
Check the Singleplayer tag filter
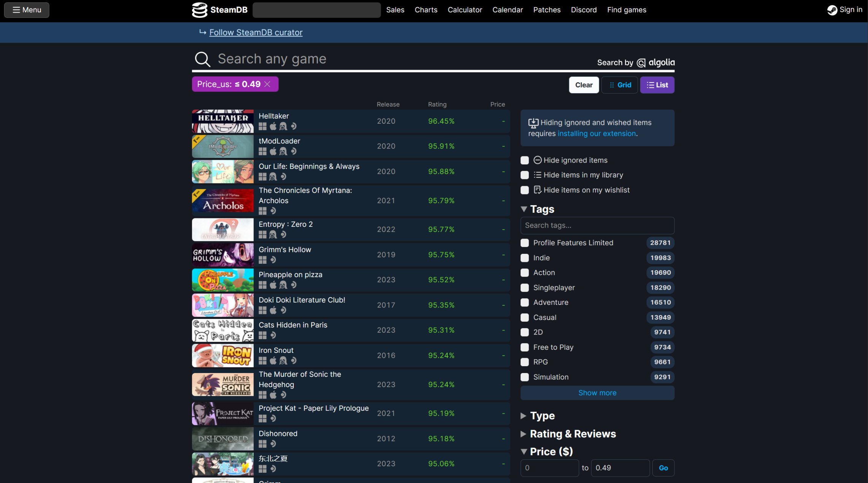coord(525,288)
